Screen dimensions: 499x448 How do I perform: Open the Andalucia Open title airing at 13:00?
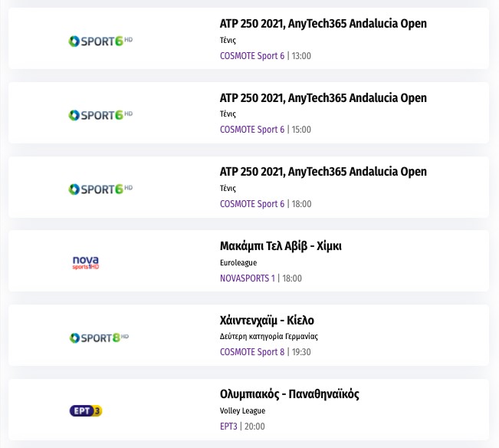[323, 24]
